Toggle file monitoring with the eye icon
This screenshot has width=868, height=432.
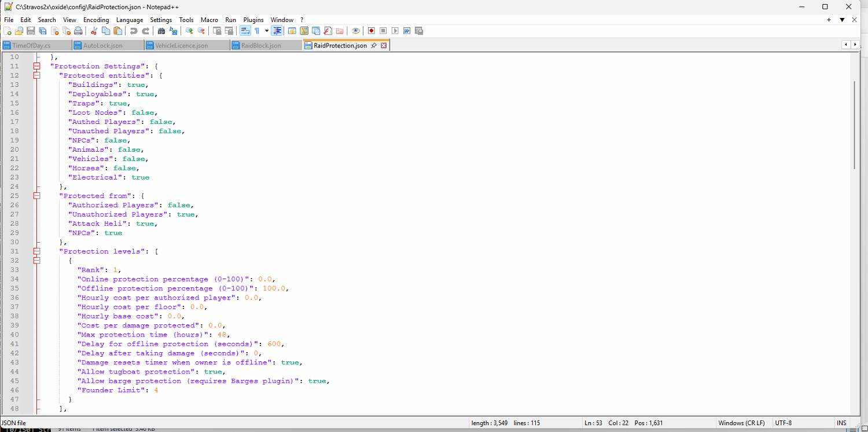[x=355, y=31]
